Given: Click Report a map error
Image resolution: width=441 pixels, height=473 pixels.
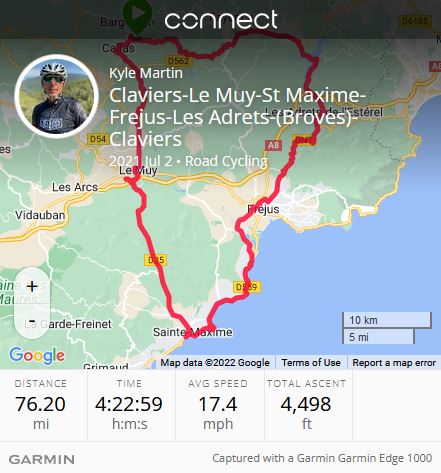Looking at the screenshot, I should point(394,362).
